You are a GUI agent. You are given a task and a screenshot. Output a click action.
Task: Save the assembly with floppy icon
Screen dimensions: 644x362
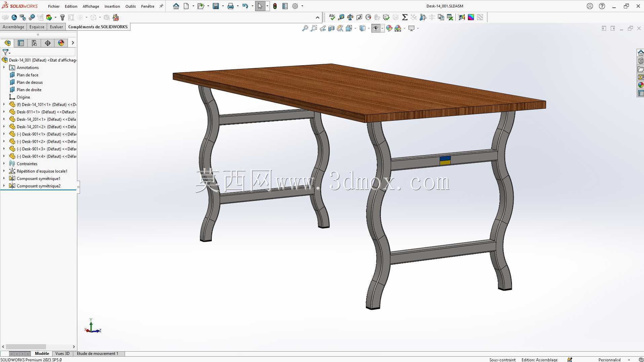(x=216, y=6)
